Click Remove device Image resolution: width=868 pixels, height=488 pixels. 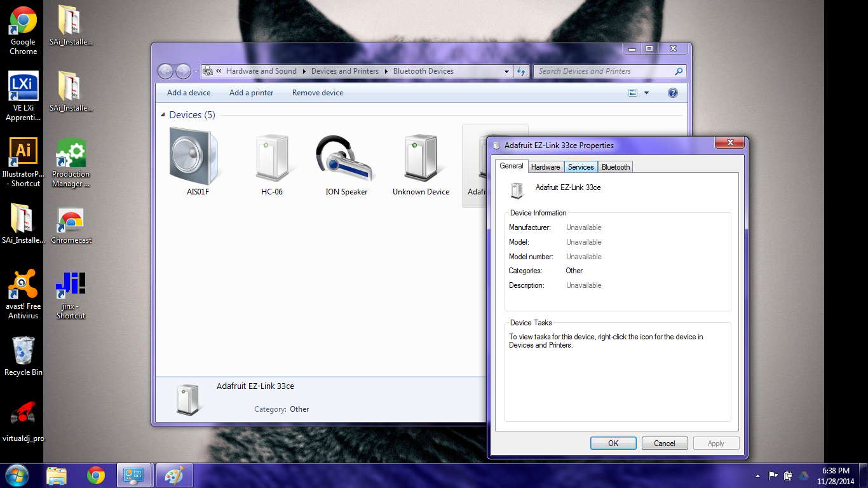pyautogui.click(x=318, y=93)
